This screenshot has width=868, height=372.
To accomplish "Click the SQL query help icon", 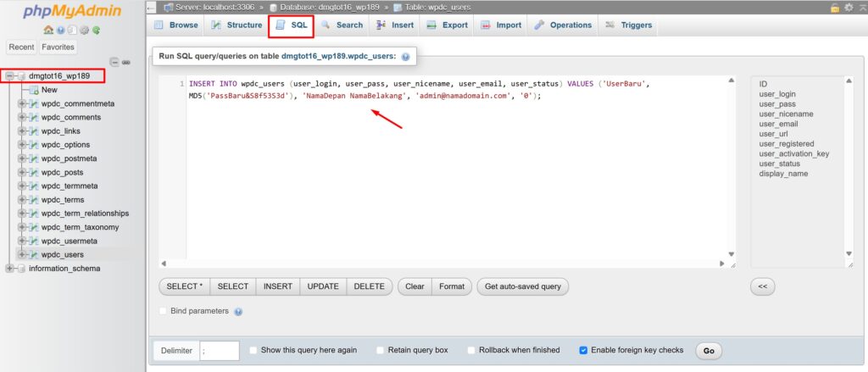I will click(x=406, y=57).
